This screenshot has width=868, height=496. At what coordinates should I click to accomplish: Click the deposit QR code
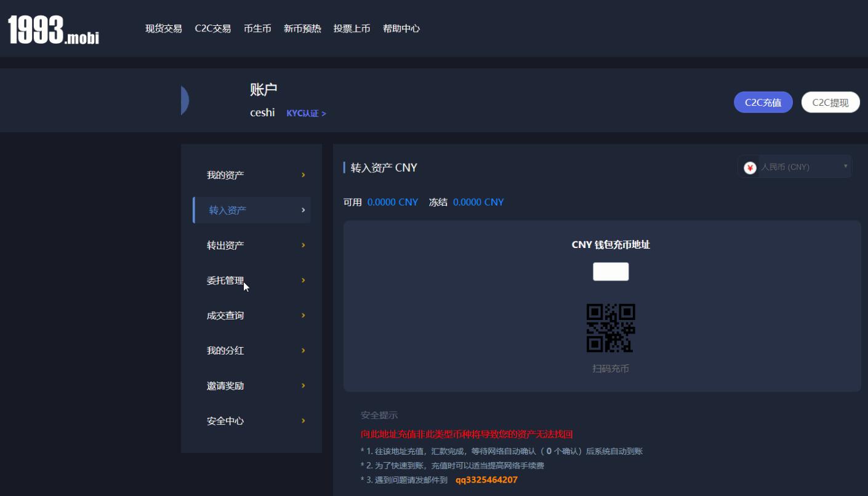coord(611,328)
